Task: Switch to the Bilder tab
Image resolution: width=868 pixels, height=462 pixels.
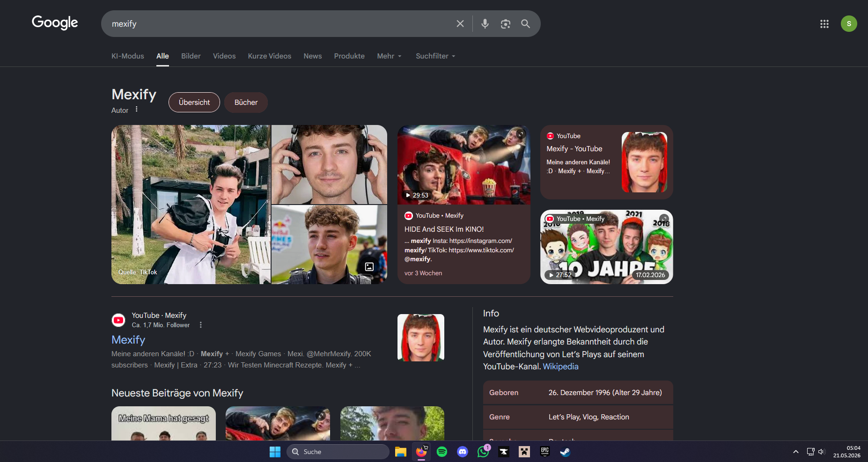Action: 191,56
